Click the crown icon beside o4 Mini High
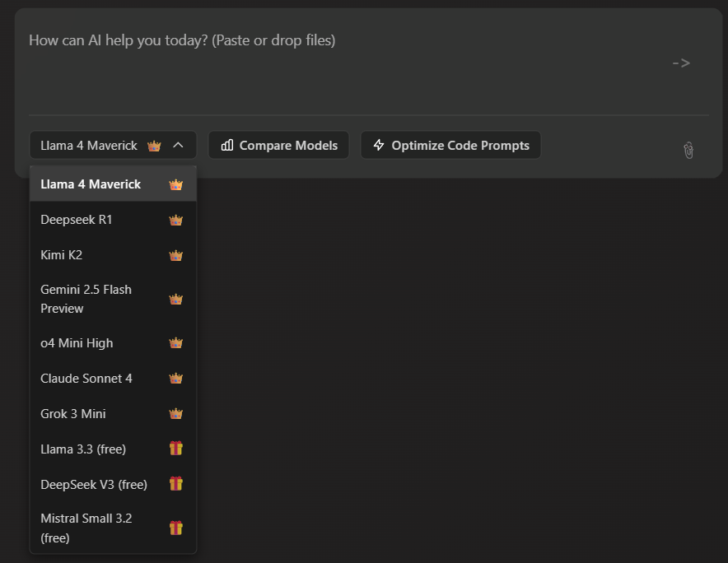728x563 pixels. [176, 343]
